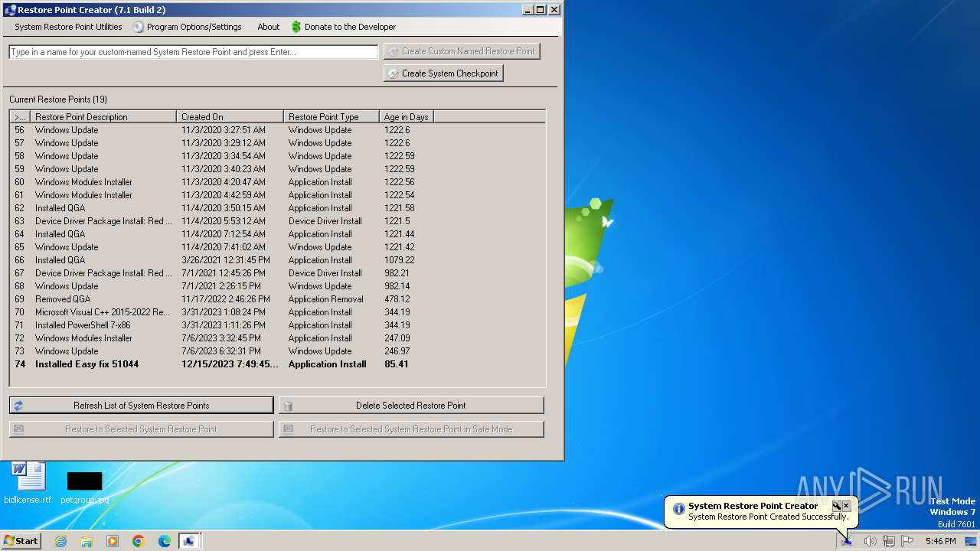Open Donate to the Developer menu
The width and height of the screenshot is (980, 551).
(x=343, y=27)
